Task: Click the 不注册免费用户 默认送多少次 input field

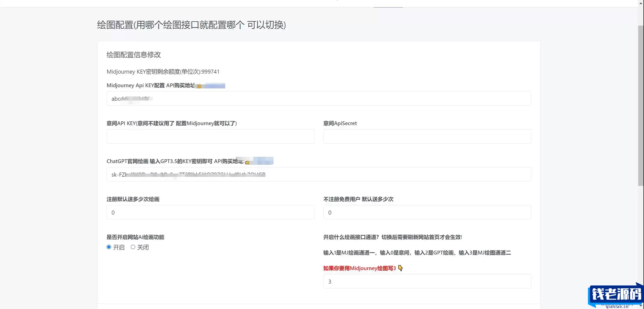Action: (427, 212)
